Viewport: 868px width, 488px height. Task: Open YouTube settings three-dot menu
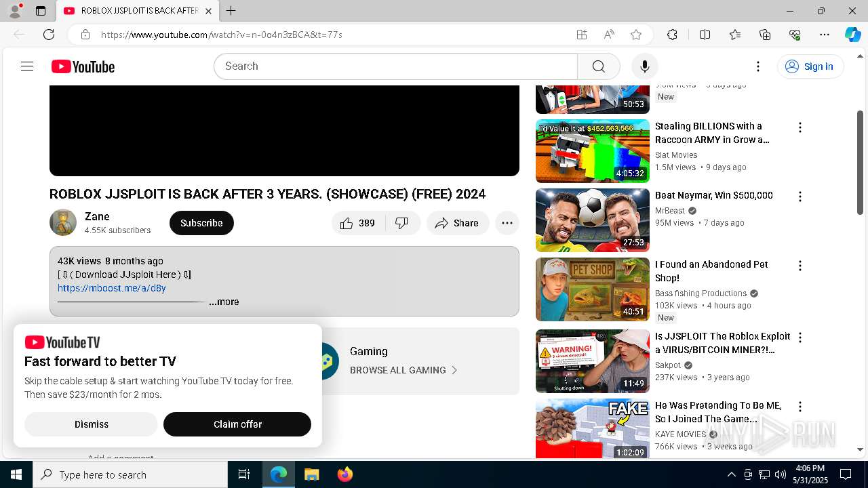coord(758,66)
